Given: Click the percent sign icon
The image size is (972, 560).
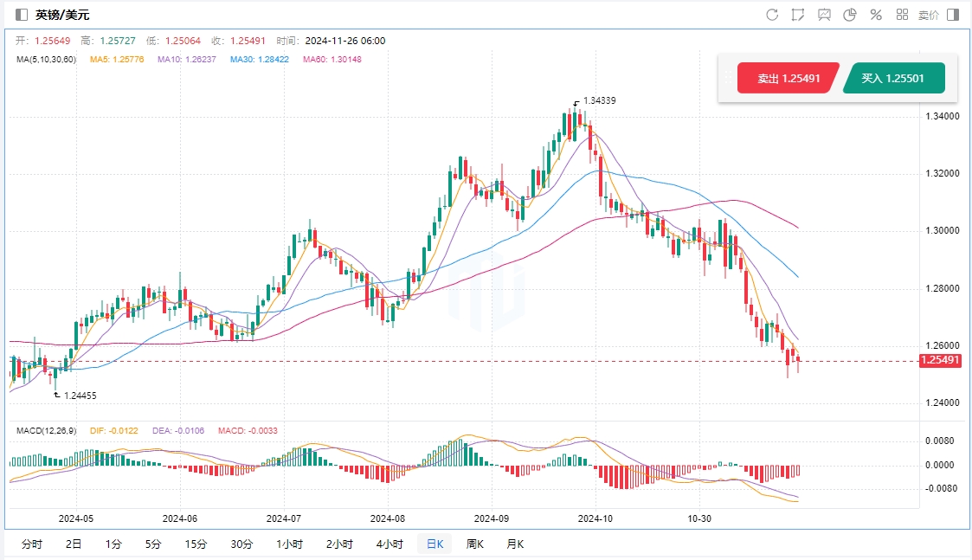Looking at the screenshot, I should 876,15.
